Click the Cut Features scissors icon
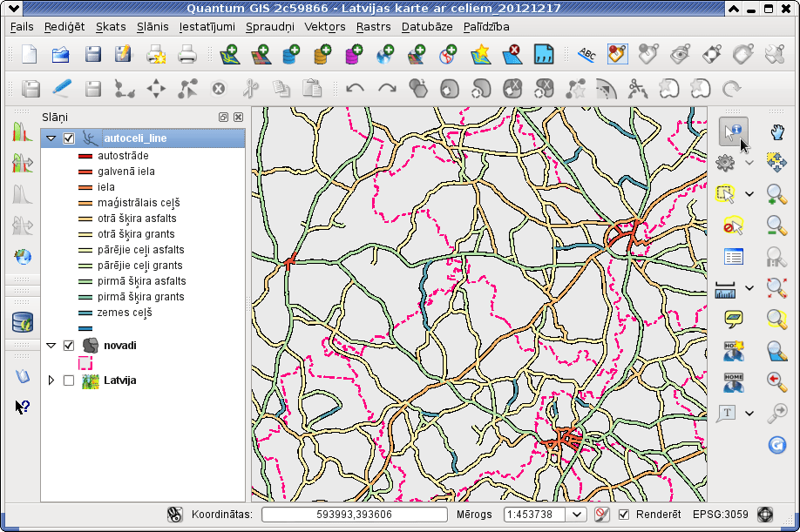 (x=250, y=89)
